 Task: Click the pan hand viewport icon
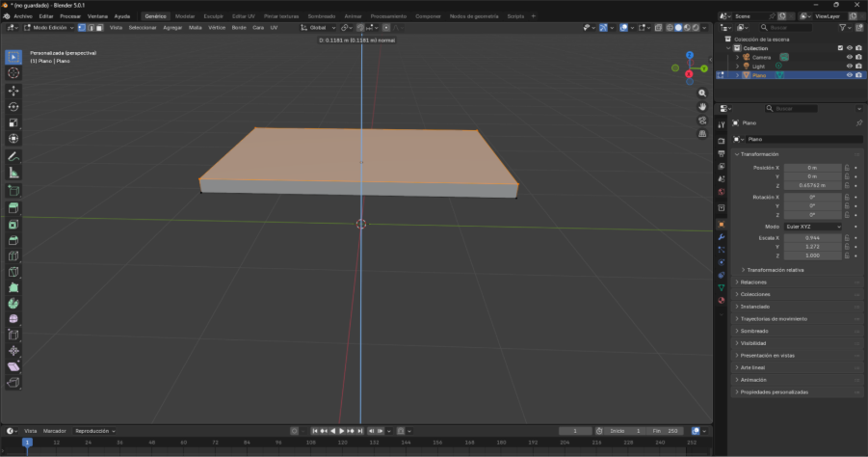702,106
